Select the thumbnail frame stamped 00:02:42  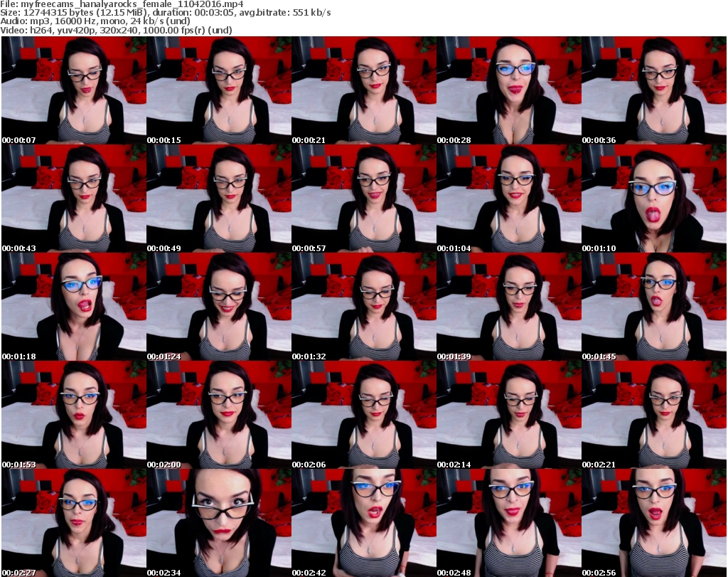pyautogui.click(x=363, y=523)
